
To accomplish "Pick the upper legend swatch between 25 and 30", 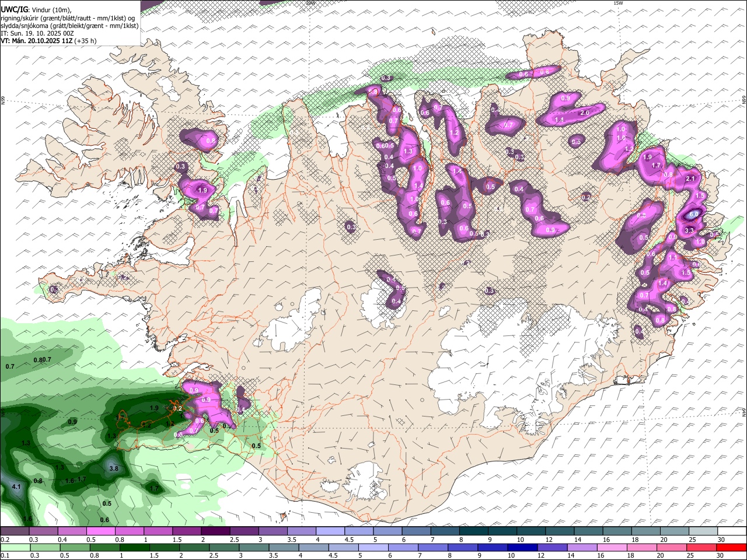I will point(703,531).
